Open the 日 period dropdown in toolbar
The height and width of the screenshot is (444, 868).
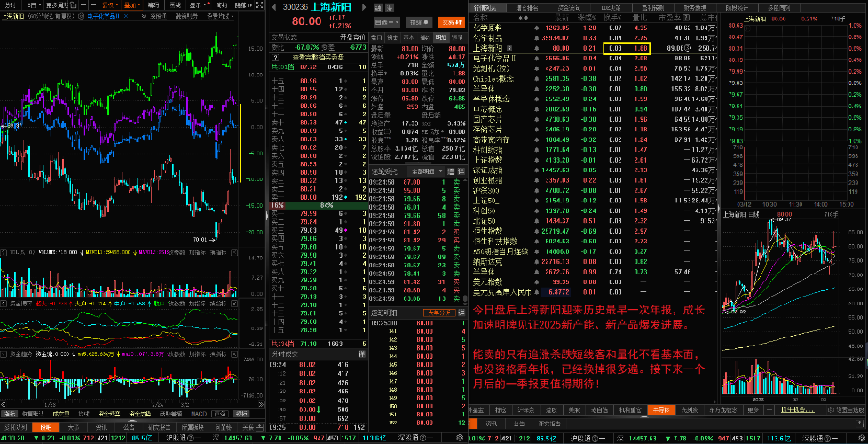[x=35, y=5]
